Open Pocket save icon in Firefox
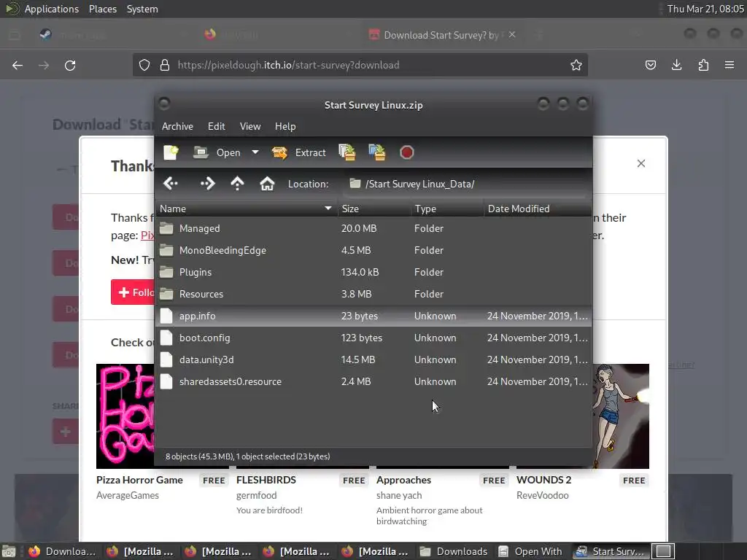Screen dimensions: 747x560 [650, 65]
